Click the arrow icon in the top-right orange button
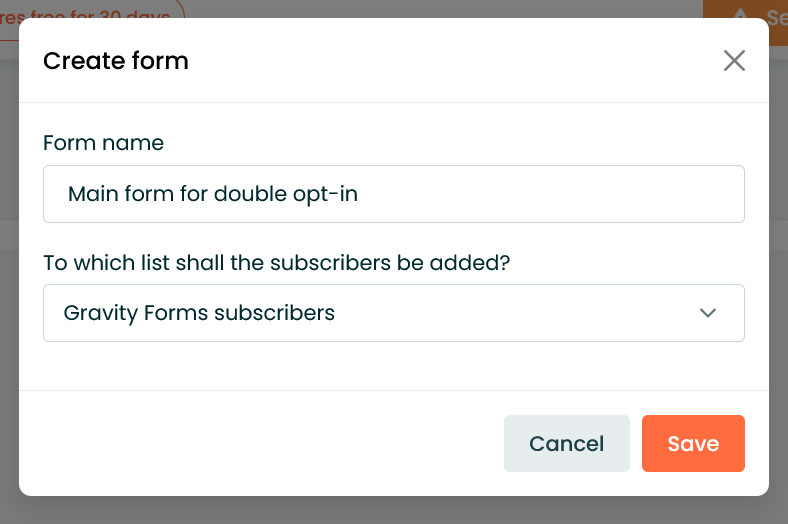Screen dimensions: 788x524 click(740, 15)
